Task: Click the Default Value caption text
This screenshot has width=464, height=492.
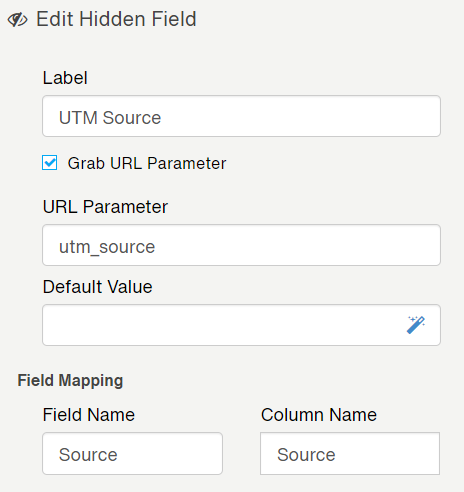Action: click(97, 287)
